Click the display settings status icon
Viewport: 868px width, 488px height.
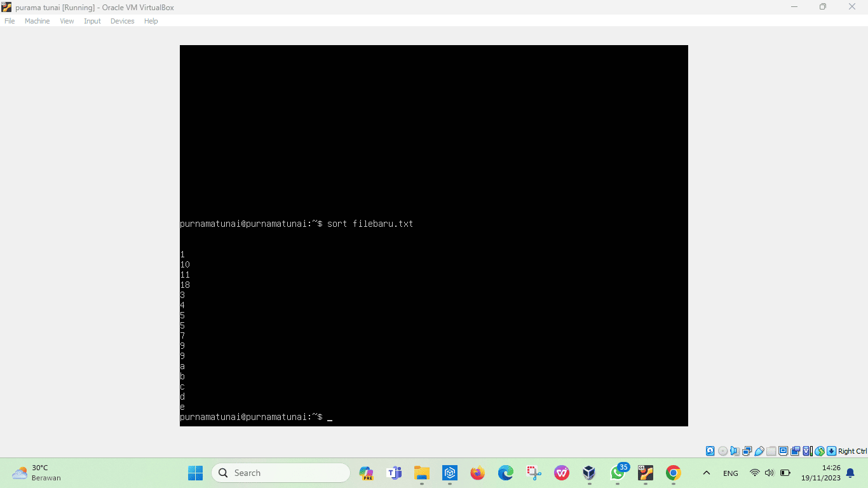(783, 451)
